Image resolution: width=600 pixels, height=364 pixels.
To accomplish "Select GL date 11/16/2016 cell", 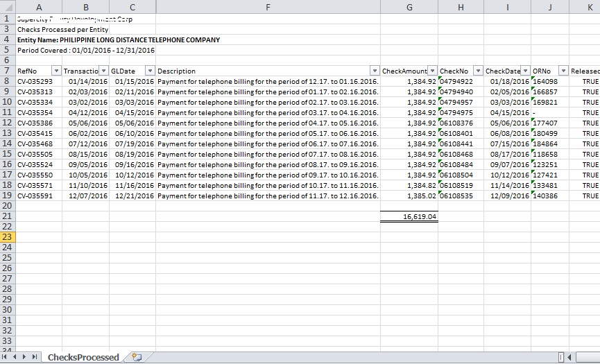I will point(132,185).
